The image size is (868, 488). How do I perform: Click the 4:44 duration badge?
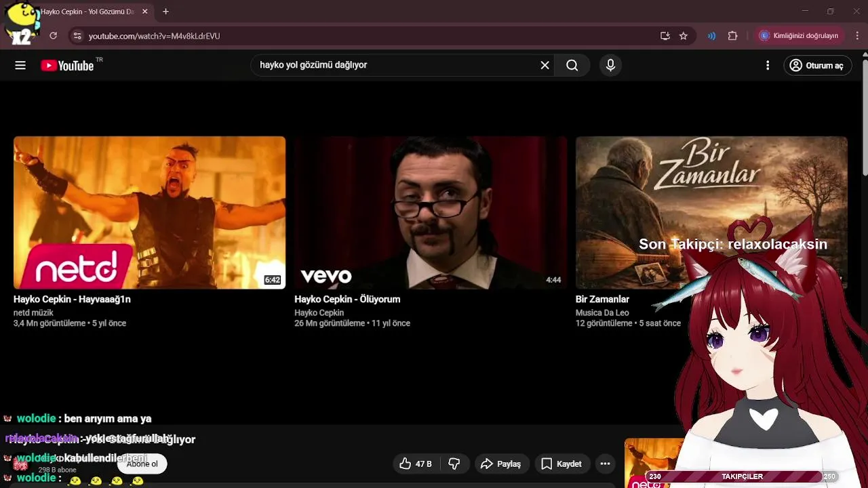click(x=553, y=280)
